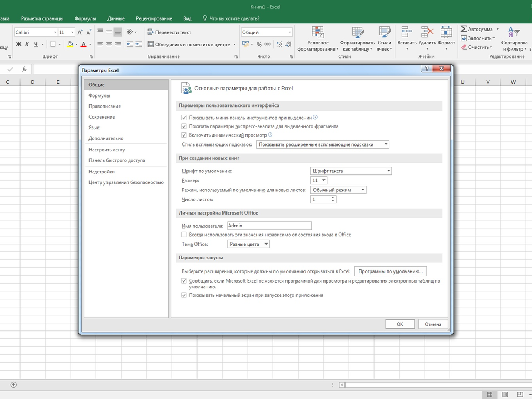The height and width of the screenshot is (399, 532).
Task: Add a new sheet with plus icon
Action: [x=14, y=385]
